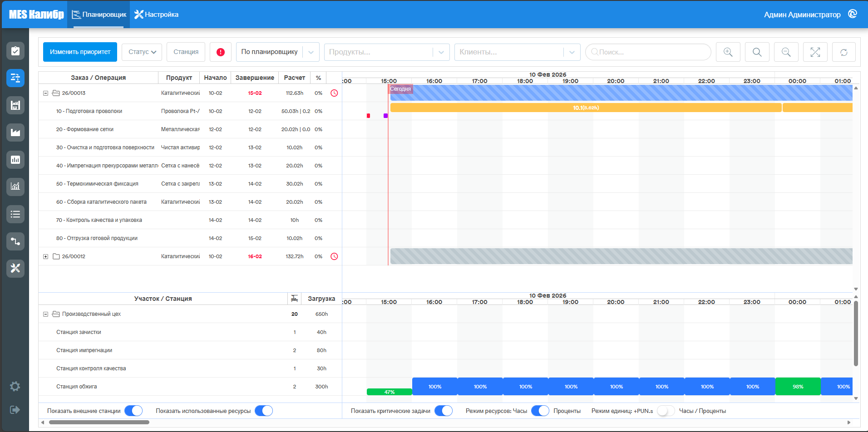Screen dimensions: 868x432
Task: Toggle Показать использованные ресурсы switch
Action: coord(264,411)
